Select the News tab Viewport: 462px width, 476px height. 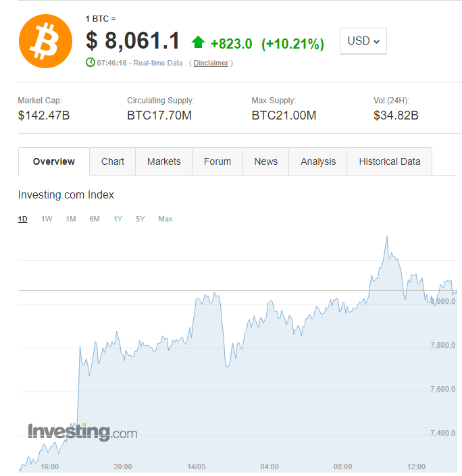266,161
